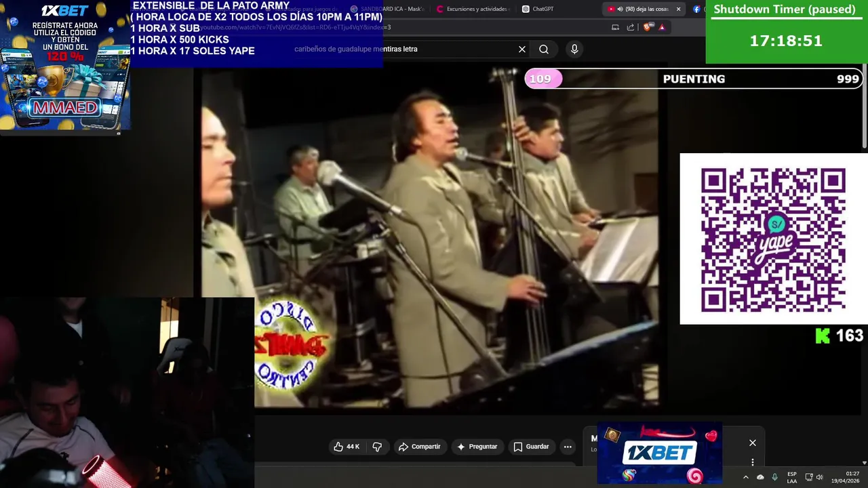The image size is (868, 488).
Task: Open more actions three-dot menu under video
Action: pyautogui.click(x=568, y=447)
